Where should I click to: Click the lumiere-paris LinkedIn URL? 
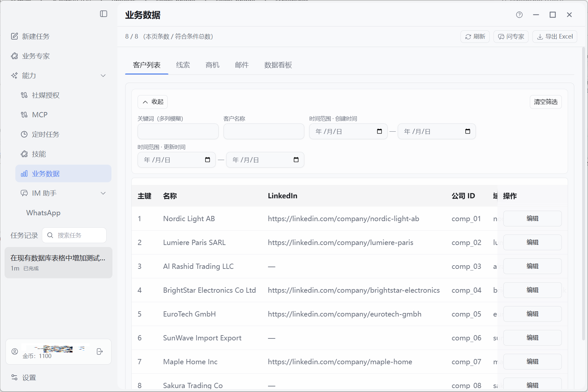[341, 242]
